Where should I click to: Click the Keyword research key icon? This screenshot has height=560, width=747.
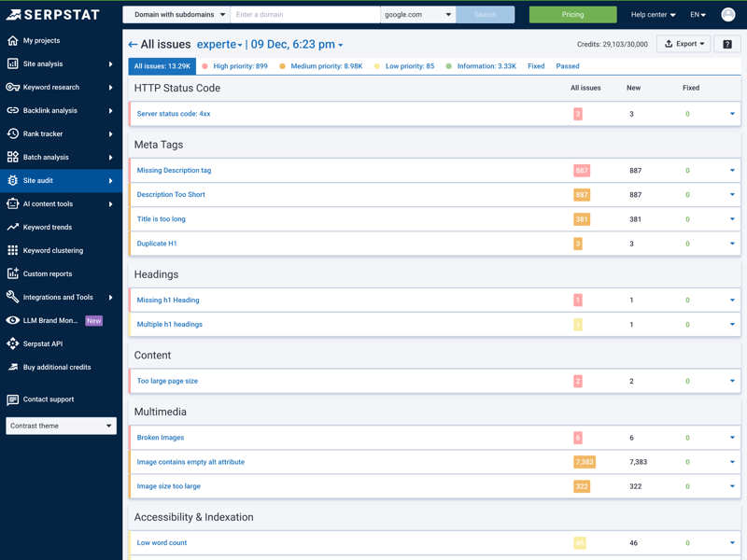click(13, 88)
